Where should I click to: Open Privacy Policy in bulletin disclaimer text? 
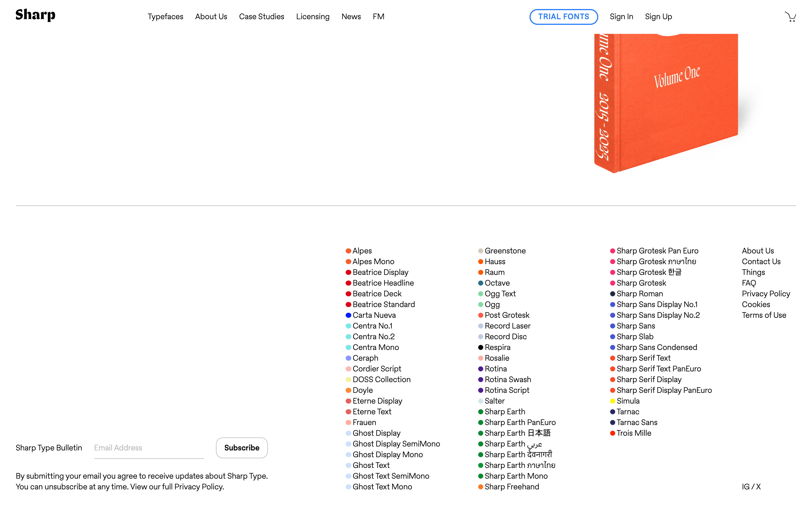pos(198,487)
